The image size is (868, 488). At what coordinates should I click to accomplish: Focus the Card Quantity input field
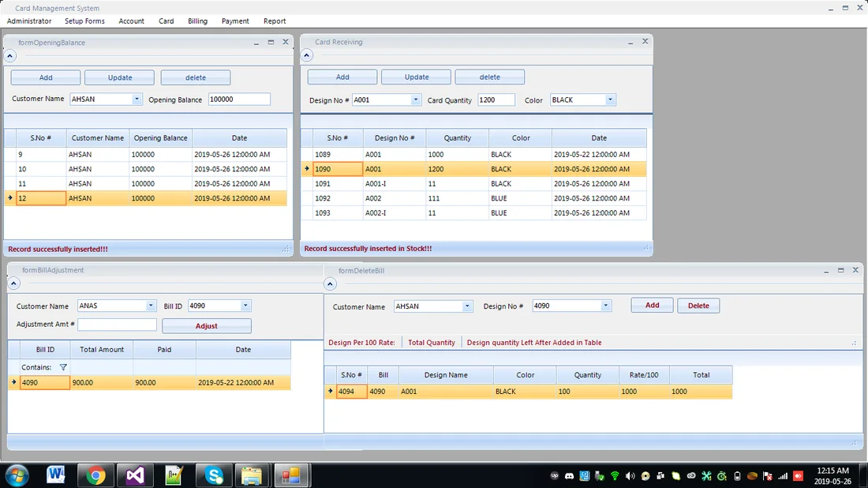pyautogui.click(x=496, y=99)
